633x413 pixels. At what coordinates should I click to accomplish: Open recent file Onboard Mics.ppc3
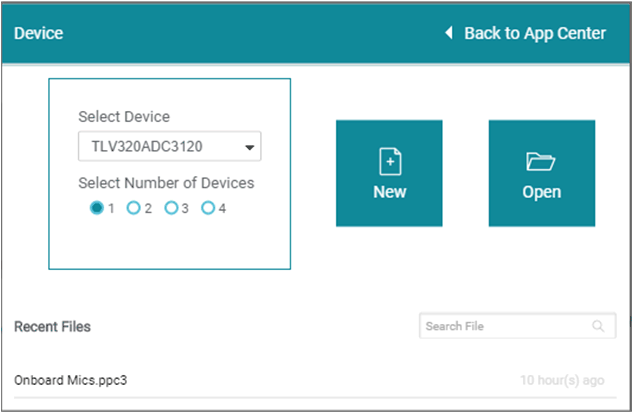click(71, 380)
